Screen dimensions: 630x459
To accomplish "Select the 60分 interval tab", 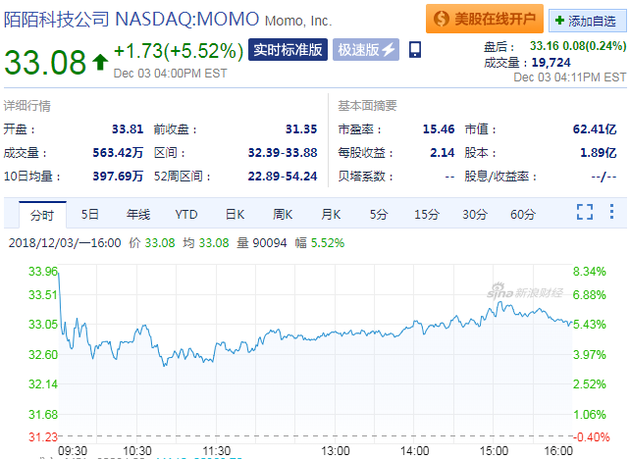I will tap(523, 214).
